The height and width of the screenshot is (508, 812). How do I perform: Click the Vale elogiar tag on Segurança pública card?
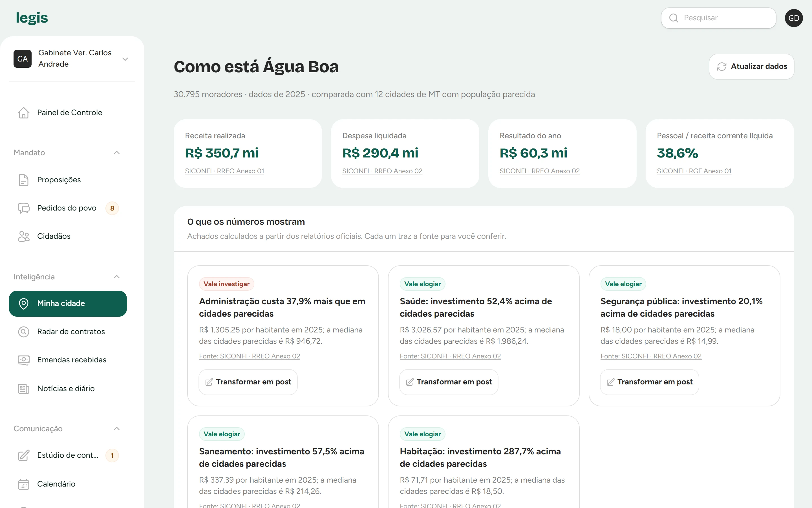[x=623, y=284]
